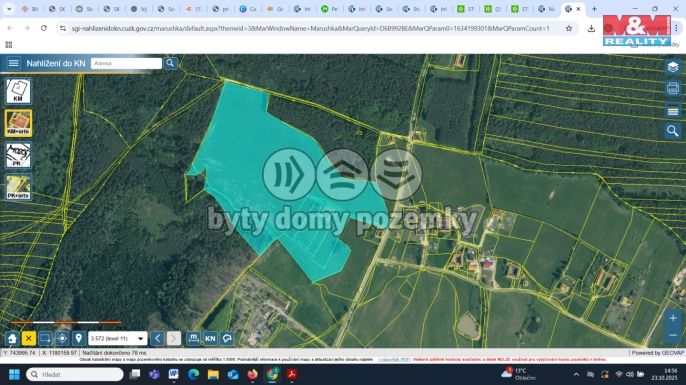Click the Nahlížení do KN title
The height and width of the screenshot is (385, 686).
click(x=56, y=63)
